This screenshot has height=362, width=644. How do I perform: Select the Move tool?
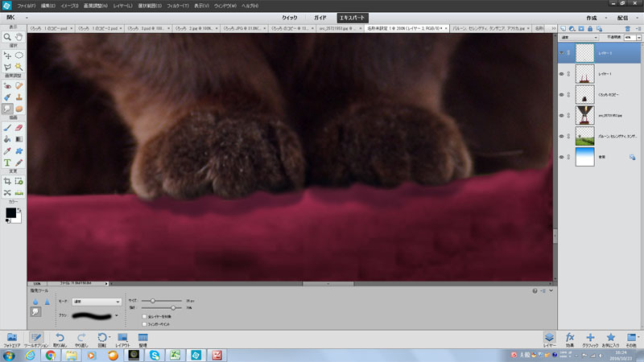pos(7,56)
